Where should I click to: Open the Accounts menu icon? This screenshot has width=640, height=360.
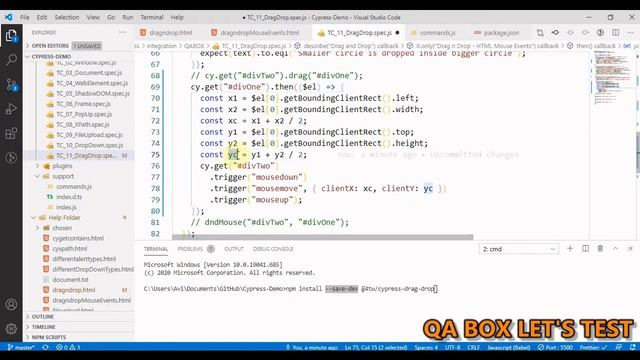(x=11, y=304)
